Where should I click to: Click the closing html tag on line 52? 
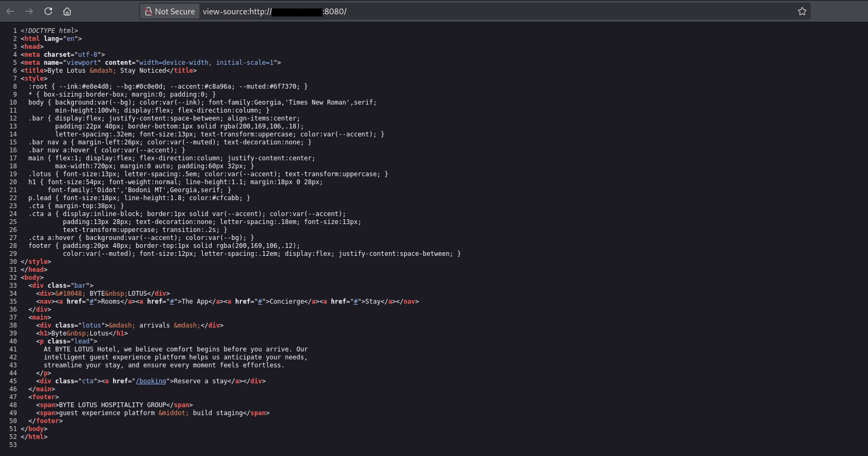click(34, 437)
